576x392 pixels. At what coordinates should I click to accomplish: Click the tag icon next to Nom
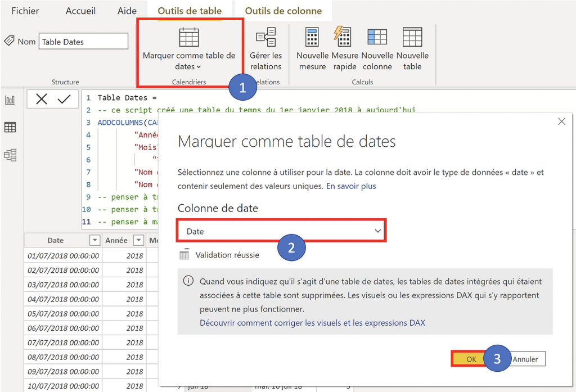point(9,40)
